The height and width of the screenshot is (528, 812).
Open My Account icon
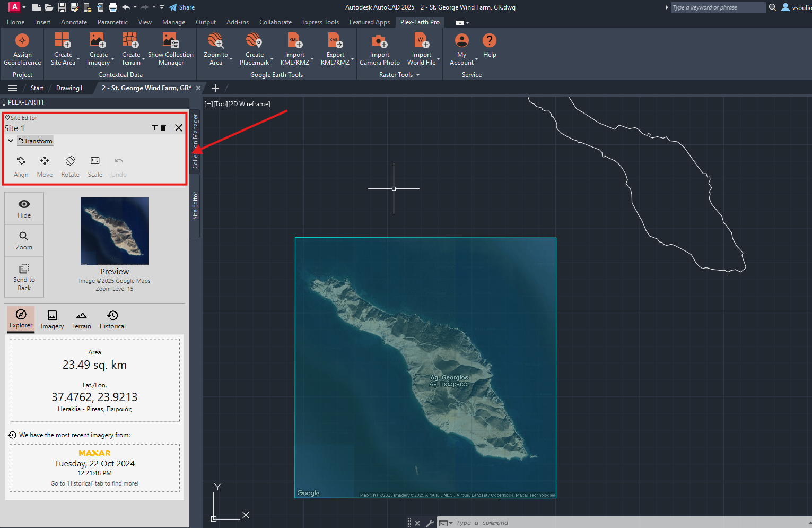point(462,41)
